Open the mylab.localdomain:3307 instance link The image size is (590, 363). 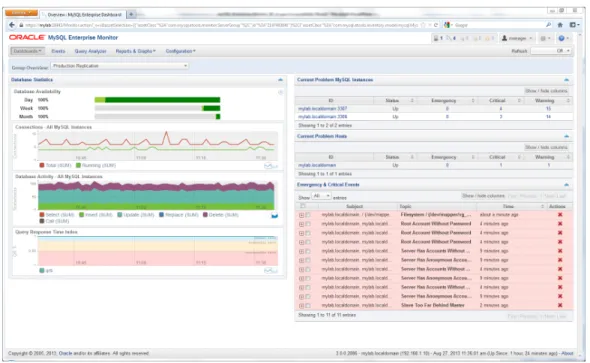(x=322, y=109)
